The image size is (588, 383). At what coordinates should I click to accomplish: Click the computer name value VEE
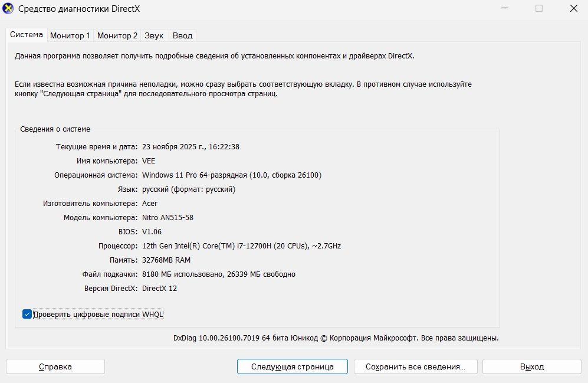pos(149,161)
